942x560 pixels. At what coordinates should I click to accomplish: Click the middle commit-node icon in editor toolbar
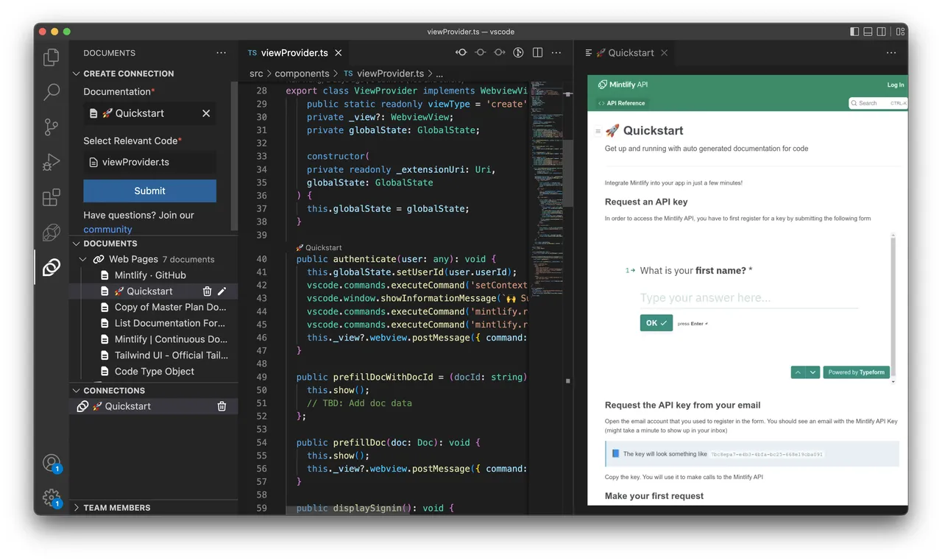(x=481, y=53)
